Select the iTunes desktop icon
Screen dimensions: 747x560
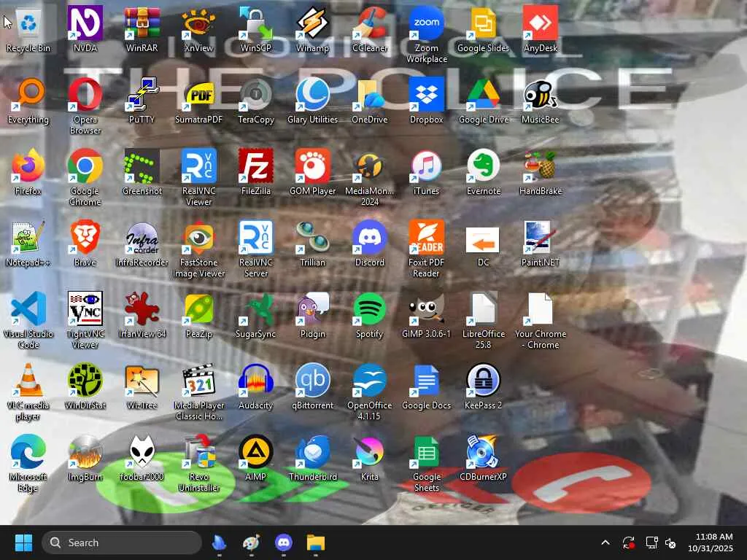click(x=426, y=172)
